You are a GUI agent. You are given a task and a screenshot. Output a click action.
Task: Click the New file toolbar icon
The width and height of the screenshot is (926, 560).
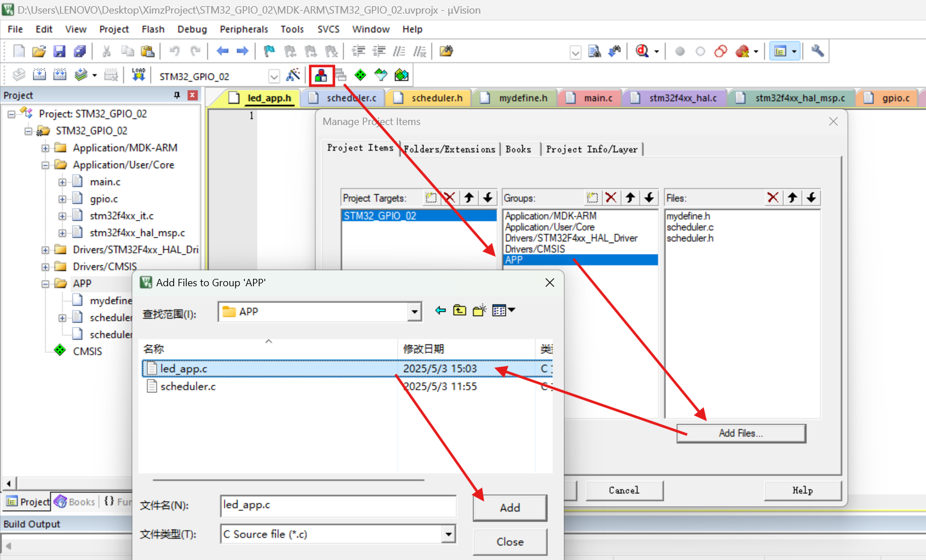pyautogui.click(x=19, y=51)
